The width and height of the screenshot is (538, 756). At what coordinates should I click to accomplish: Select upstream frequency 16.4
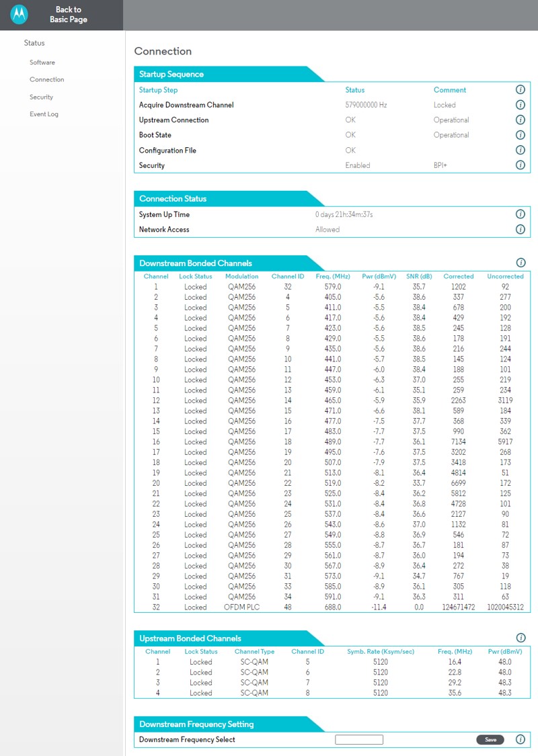[x=455, y=662]
